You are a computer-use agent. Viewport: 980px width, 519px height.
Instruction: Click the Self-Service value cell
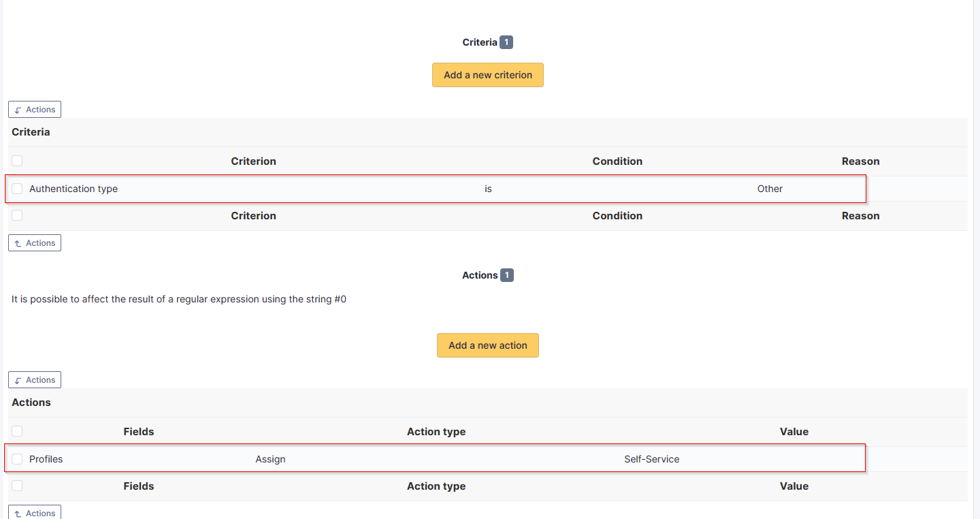(651, 459)
